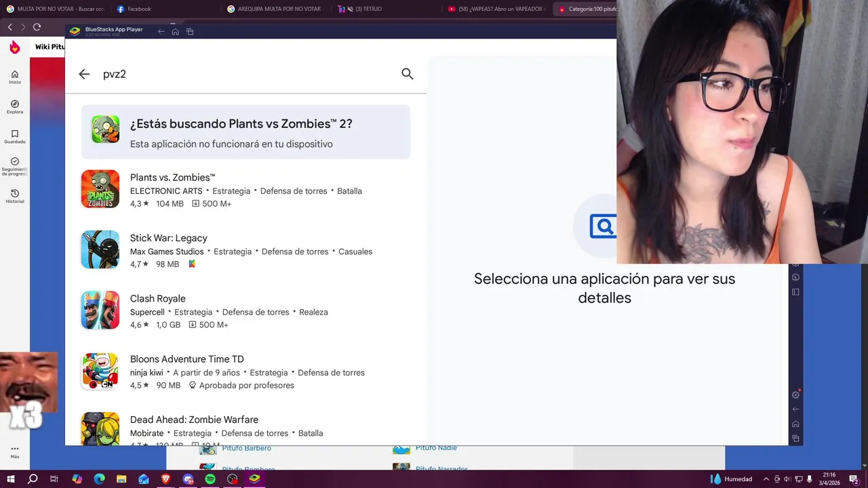Open Copilot from the taskbar
This screenshot has width=868, height=488.
coord(77,479)
